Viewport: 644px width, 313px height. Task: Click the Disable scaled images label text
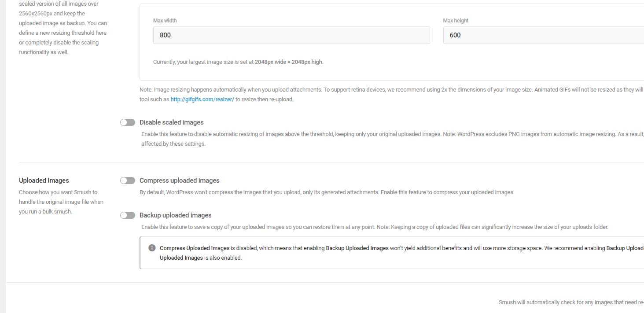coord(172,122)
